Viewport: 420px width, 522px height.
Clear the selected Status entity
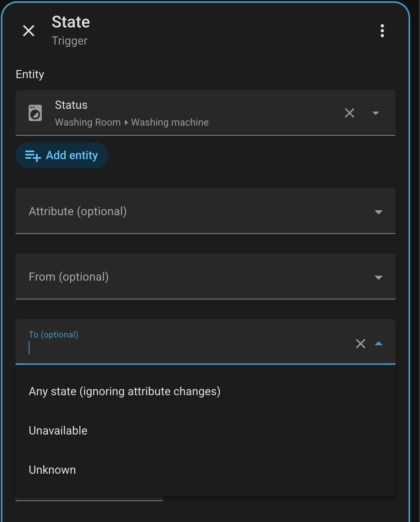(350, 113)
